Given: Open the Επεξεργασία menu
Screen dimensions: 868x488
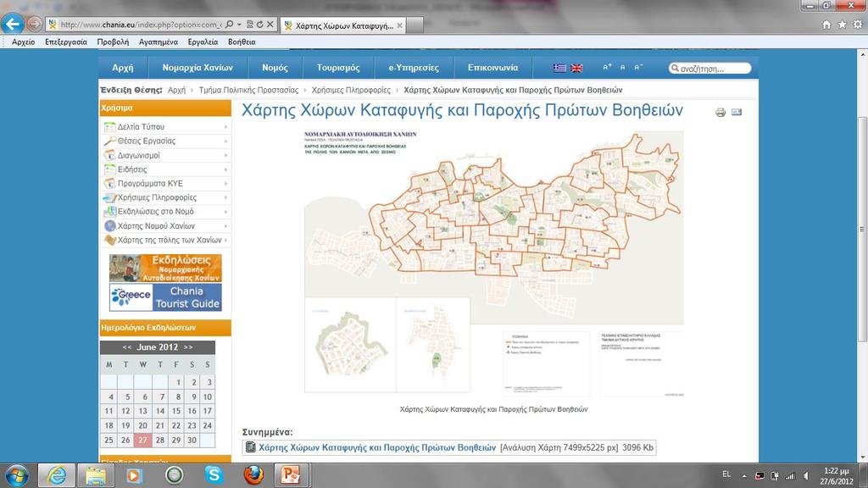Looking at the screenshot, I should pos(66,42).
